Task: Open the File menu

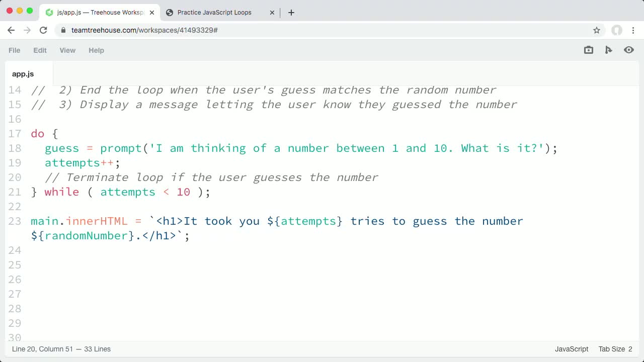Action: (x=14, y=50)
